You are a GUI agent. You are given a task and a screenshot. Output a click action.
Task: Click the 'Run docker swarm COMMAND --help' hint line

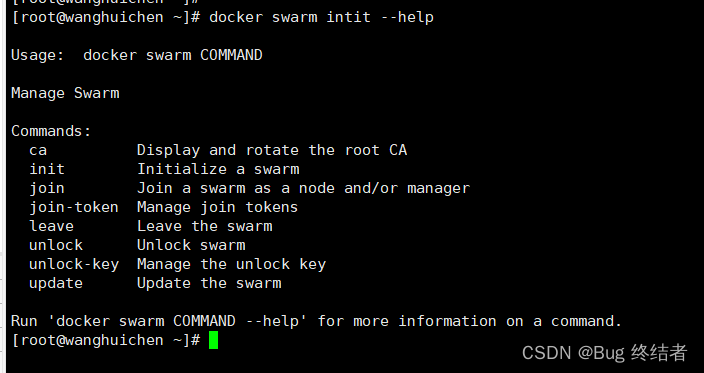point(317,321)
